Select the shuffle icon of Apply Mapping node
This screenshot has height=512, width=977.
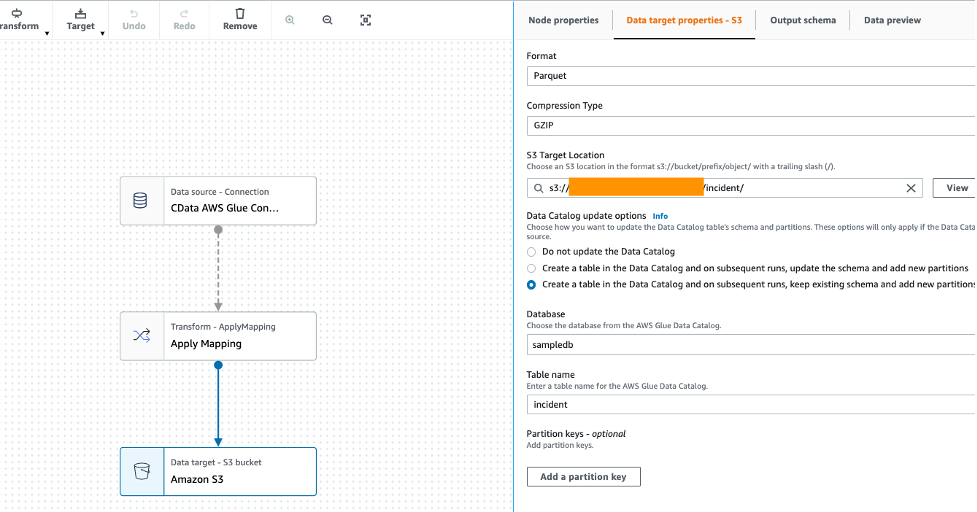(x=141, y=336)
